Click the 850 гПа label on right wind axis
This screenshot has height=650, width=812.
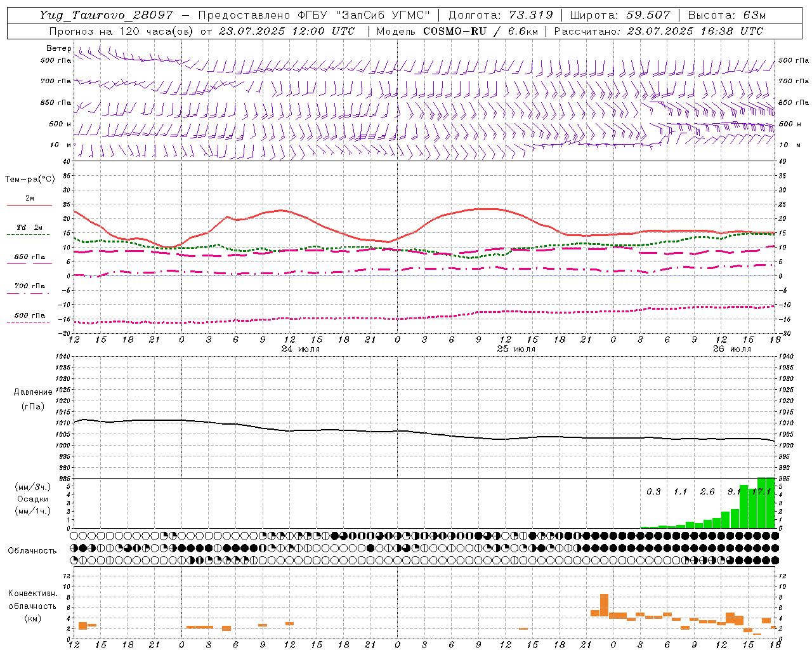[794, 102]
